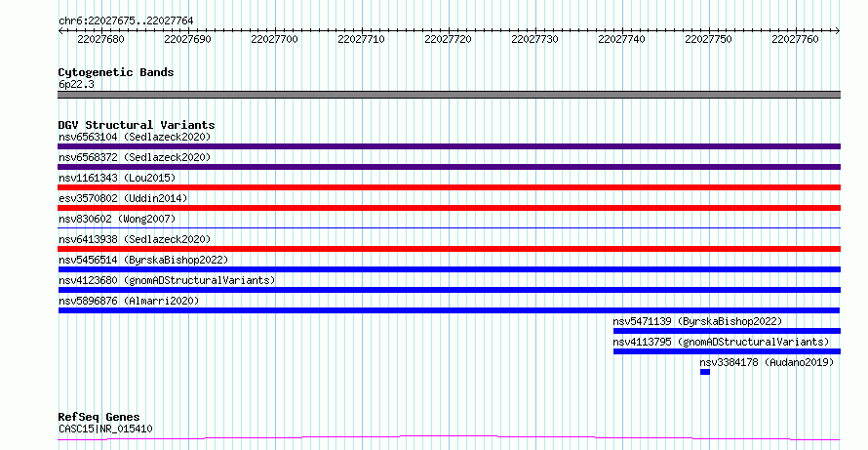Click the red bar under nsv6413938
The height and width of the screenshot is (450, 868).
point(449,249)
